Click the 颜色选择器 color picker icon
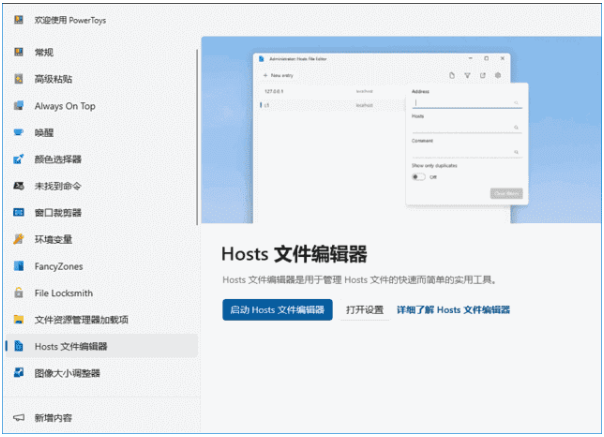The height and width of the screenshot is (437, 604). point(18,159)
